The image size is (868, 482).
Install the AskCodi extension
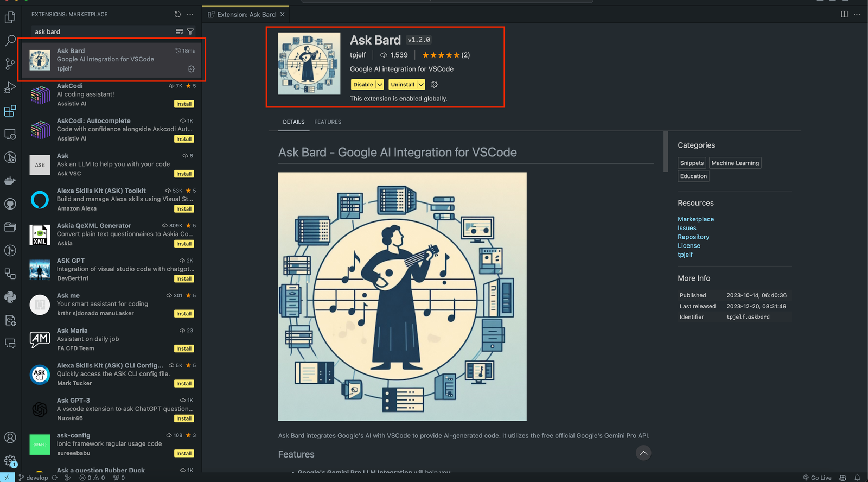pos(184,104)
